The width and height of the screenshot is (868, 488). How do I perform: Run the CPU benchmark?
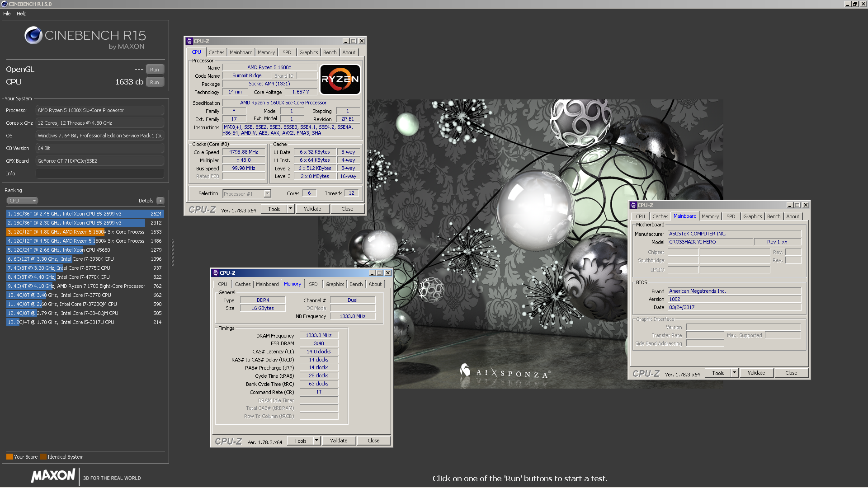155,82
